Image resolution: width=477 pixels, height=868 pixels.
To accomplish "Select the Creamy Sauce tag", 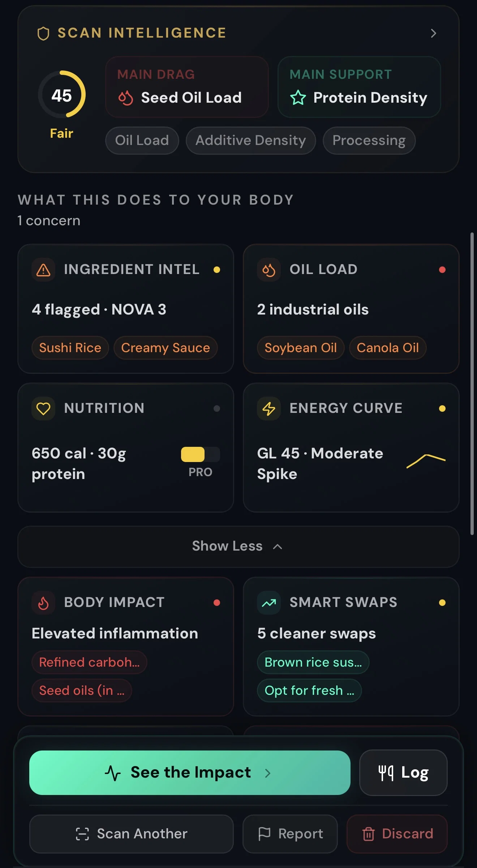I will pos(166,348).
